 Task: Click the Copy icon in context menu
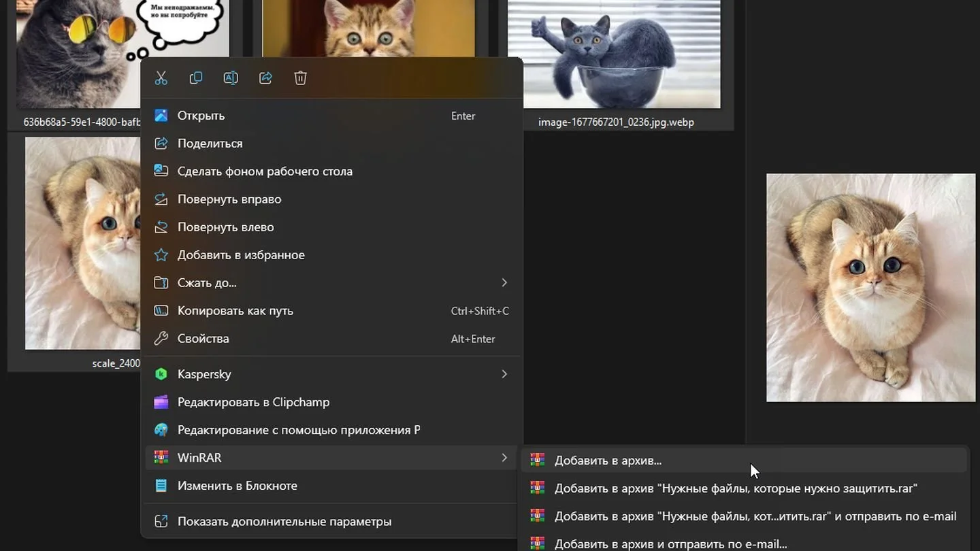point(196,78)
